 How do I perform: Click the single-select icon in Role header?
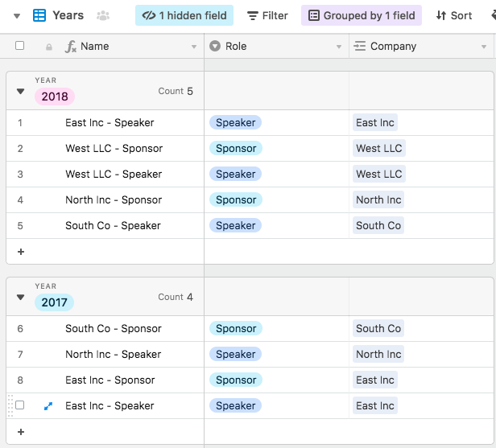pyautogui.click(x=215, y=46)
